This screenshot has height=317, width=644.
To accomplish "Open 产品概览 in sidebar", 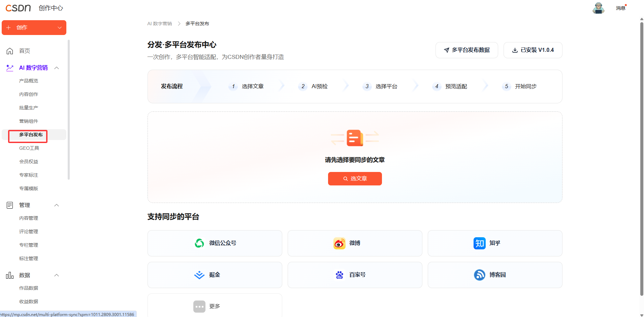I will click(x=29, y=81).
